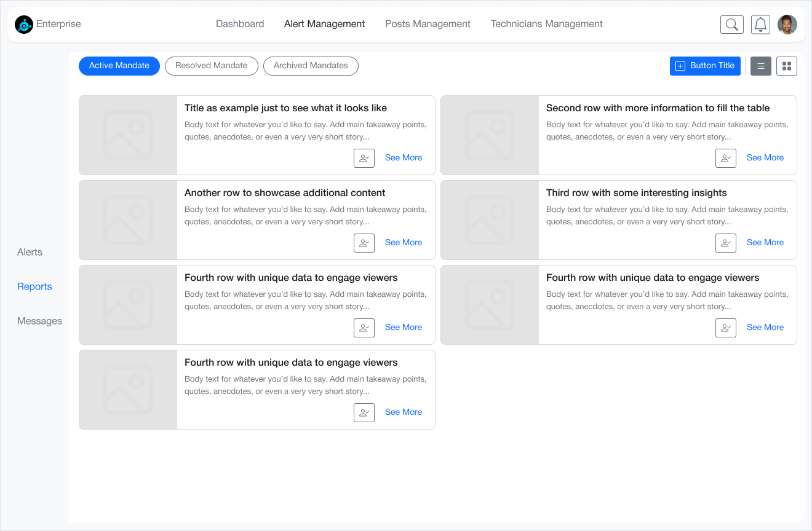Switch to grid view layout

787,66
